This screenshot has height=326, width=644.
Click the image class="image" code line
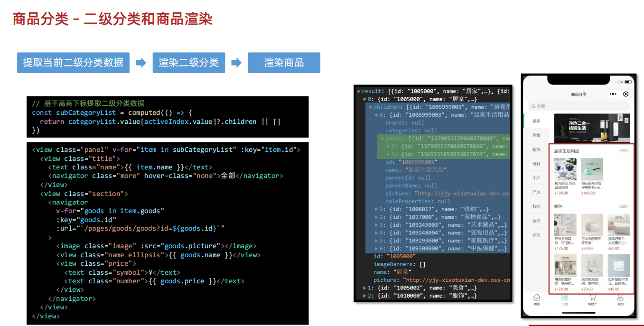[156, 246]
